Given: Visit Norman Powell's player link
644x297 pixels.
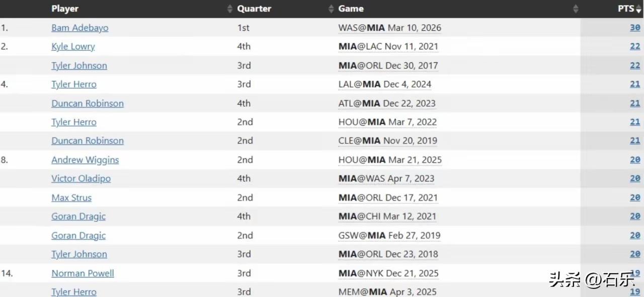Looking at the screenshot, I should pyautogui.click(x=83, y=273).
